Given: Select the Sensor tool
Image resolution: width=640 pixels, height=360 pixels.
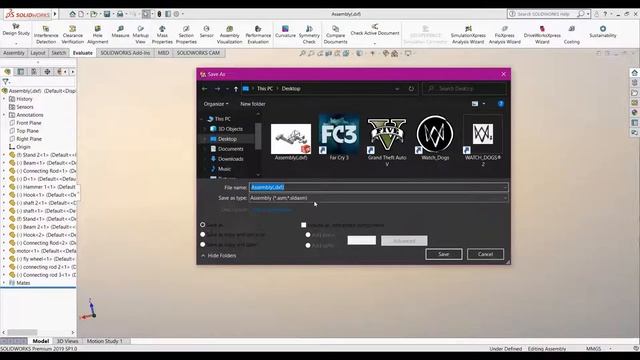Looking at the screenshot, I should click(x=207, y=32).
